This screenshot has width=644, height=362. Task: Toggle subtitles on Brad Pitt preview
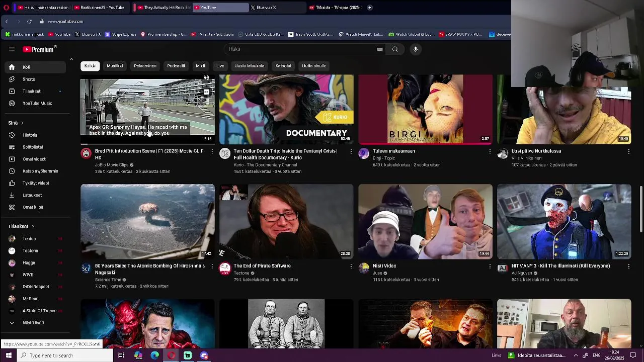pos(206,92)
